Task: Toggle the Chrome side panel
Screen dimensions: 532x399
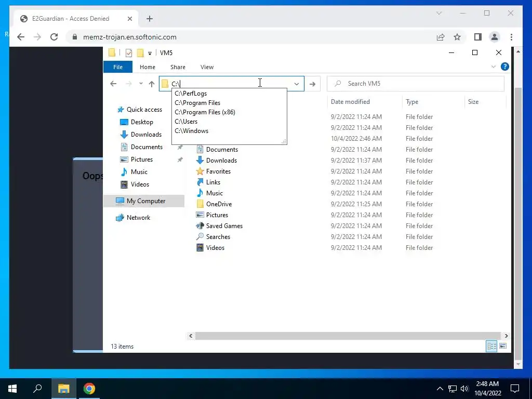Action: pos(478,37)
